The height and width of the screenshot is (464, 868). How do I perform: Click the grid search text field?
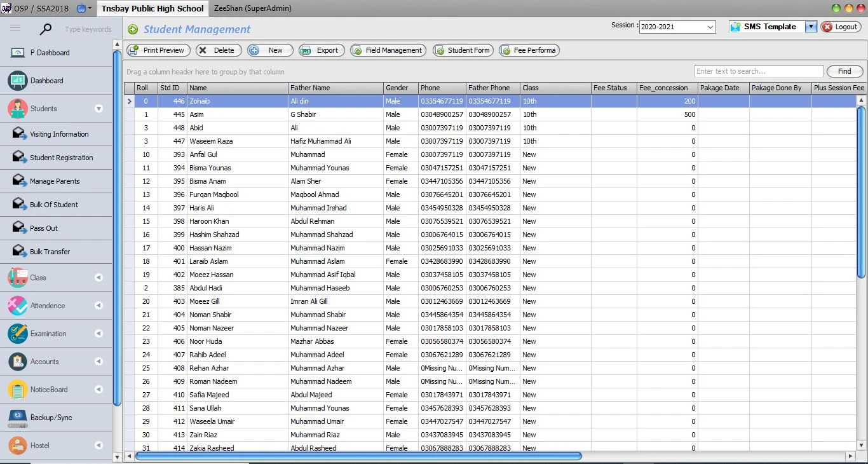coord(758,71)
